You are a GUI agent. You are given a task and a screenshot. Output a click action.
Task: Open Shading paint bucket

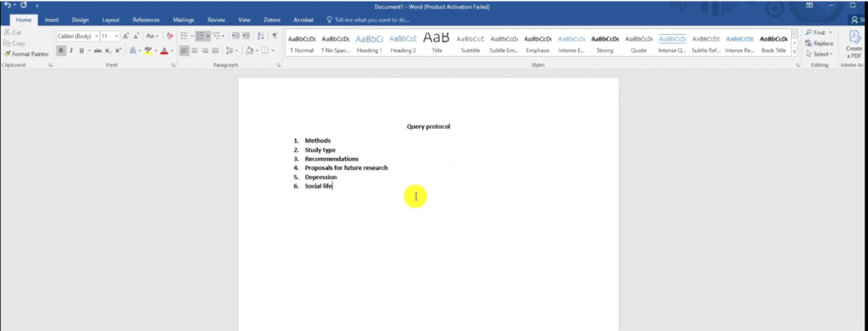pyautogui.click(x=249, y=50)
